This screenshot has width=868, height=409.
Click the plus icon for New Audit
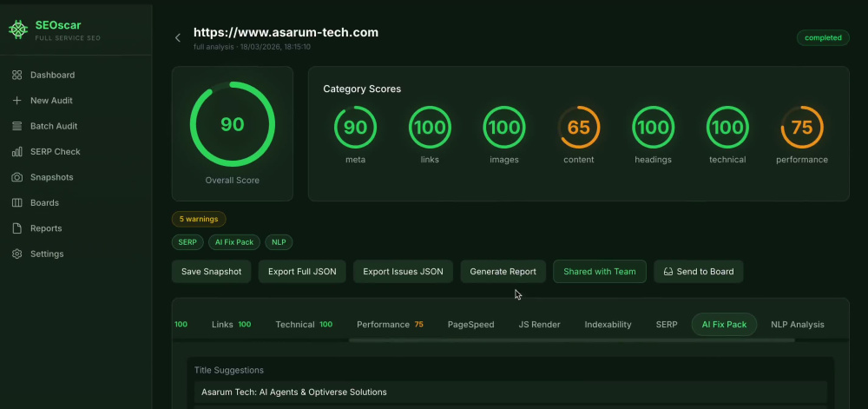pos(17,100)
